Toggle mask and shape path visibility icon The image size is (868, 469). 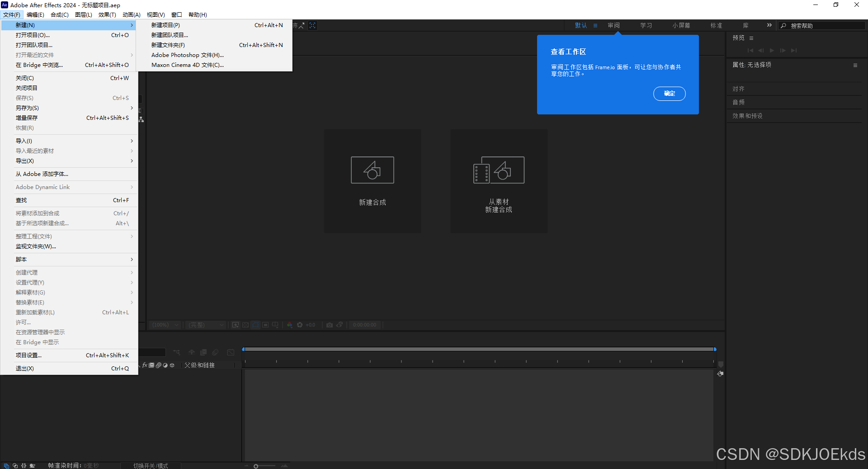[x=255, y=325]
